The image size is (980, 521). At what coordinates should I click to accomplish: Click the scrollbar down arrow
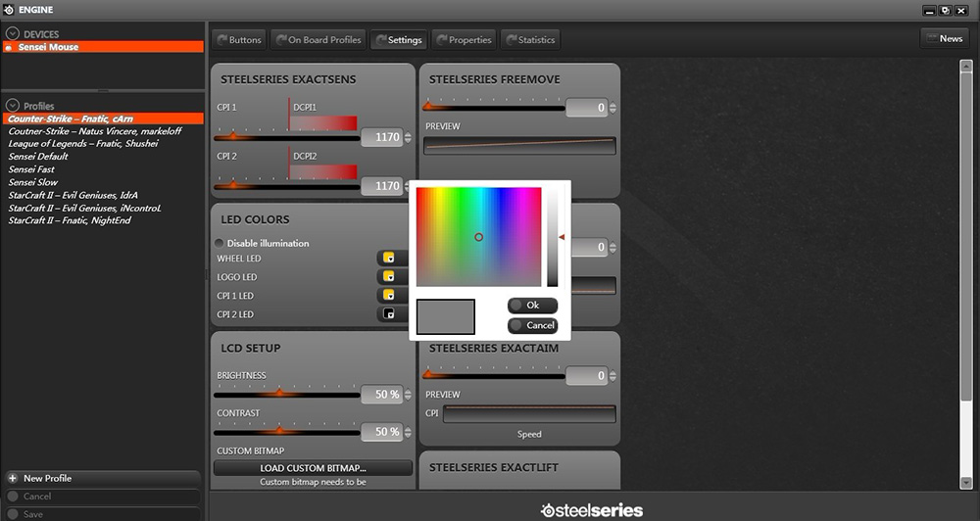pyautogui.click(x=966, y=483)
